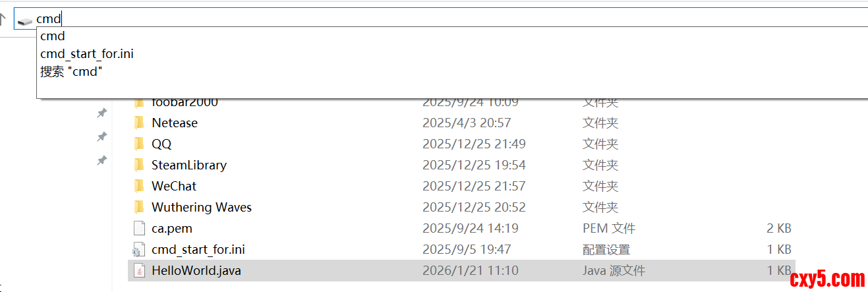Image resolution: width=868 pixels, height=292 pixels.
Task: Click the QQ folder's modified date
Action: (474, 144)
